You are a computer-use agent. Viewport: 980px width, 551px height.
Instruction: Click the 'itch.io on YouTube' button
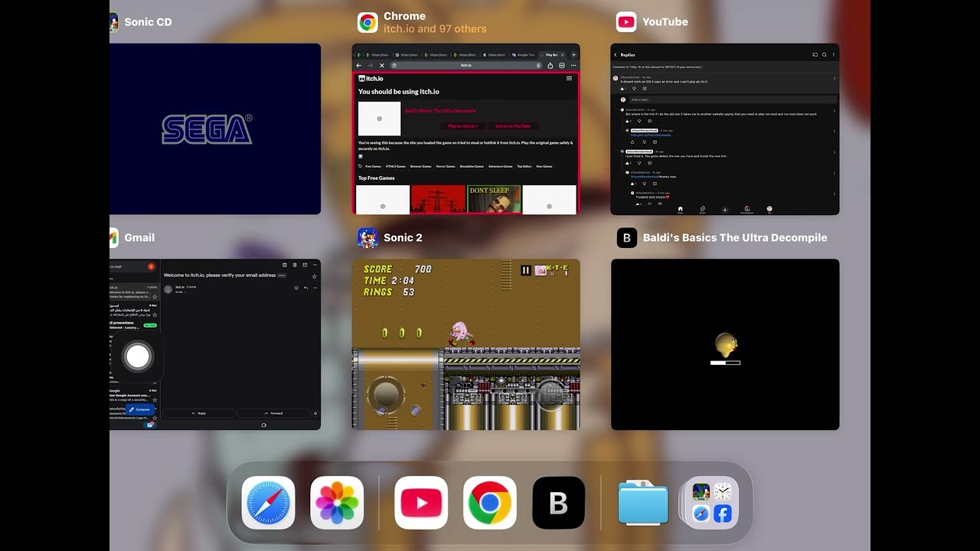click(513, 126)
